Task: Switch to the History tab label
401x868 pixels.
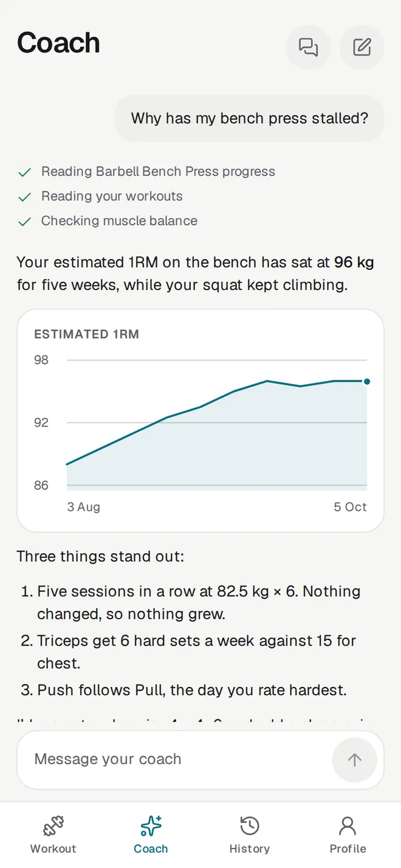Action: click(x=250, y=849)
